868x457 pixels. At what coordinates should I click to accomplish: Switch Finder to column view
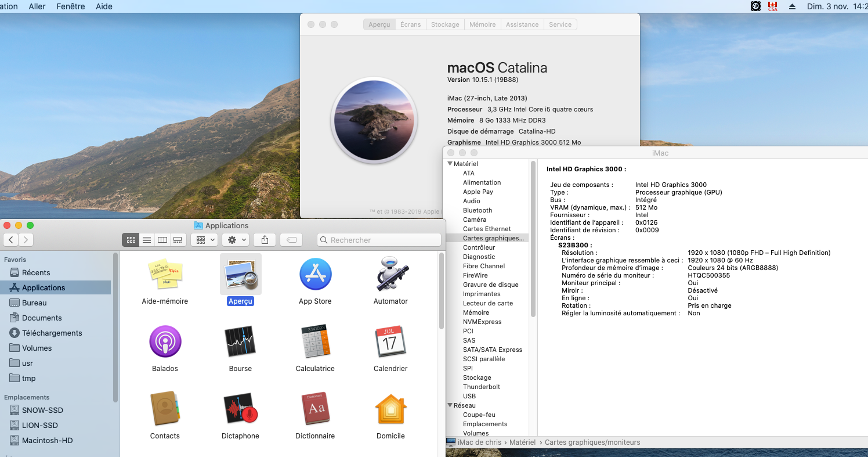point(162,240)
